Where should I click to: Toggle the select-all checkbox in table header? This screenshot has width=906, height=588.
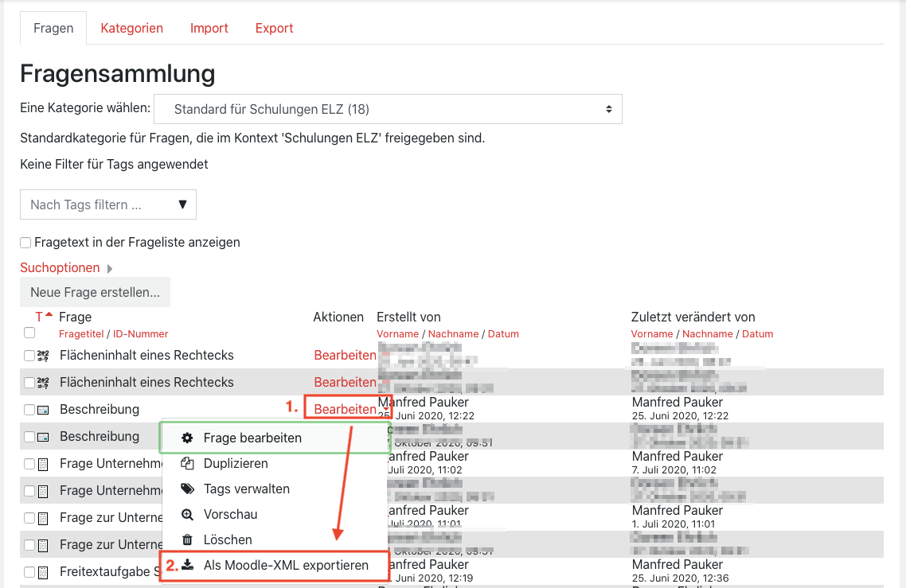pos(29,333)
